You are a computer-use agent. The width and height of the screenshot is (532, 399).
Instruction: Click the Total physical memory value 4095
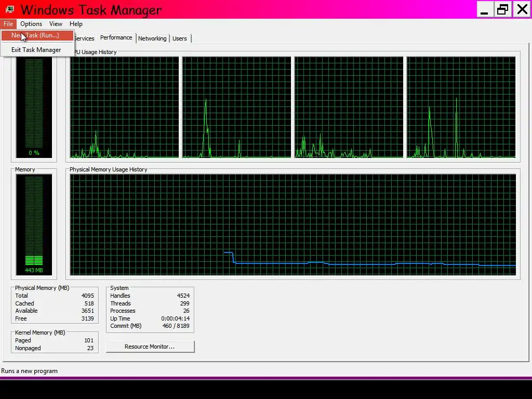click(87, 296)
